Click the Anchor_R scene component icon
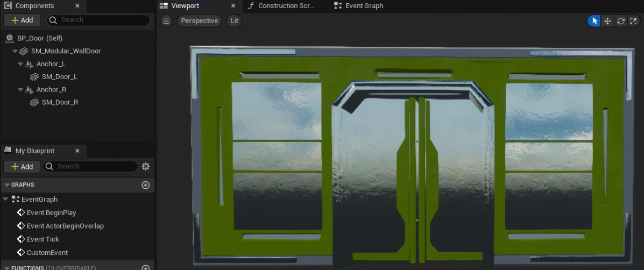 pyautogui.click(x=29, y=89)
